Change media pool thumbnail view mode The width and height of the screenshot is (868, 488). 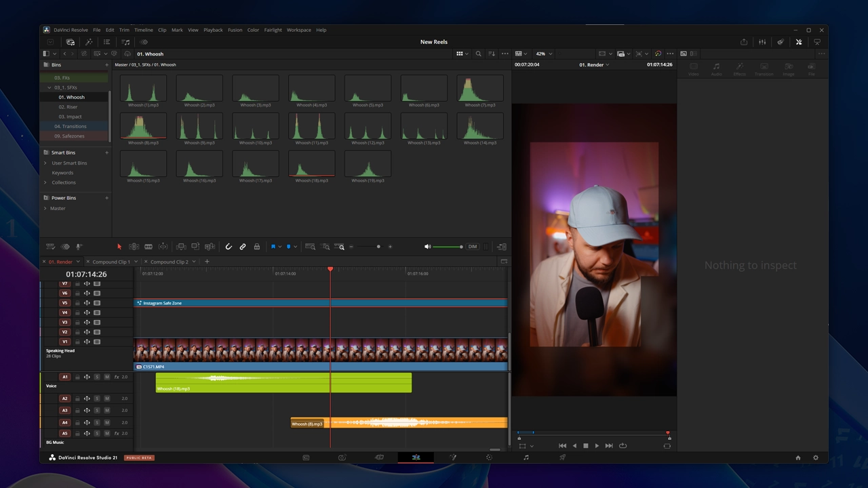(459, 54)
